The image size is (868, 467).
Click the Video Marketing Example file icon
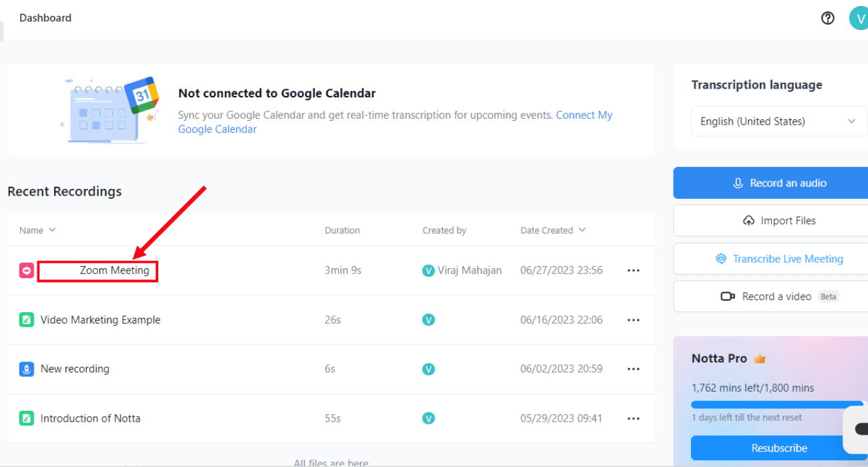27,320
